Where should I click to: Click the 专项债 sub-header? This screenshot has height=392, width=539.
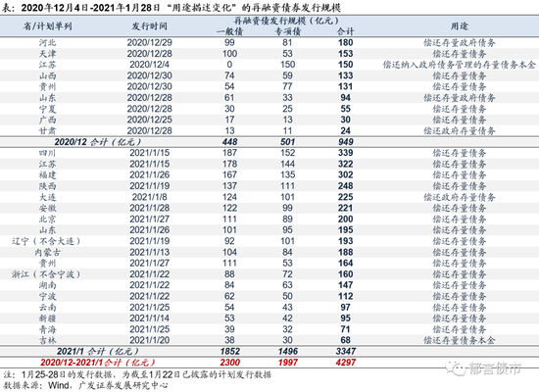[288, 31]
